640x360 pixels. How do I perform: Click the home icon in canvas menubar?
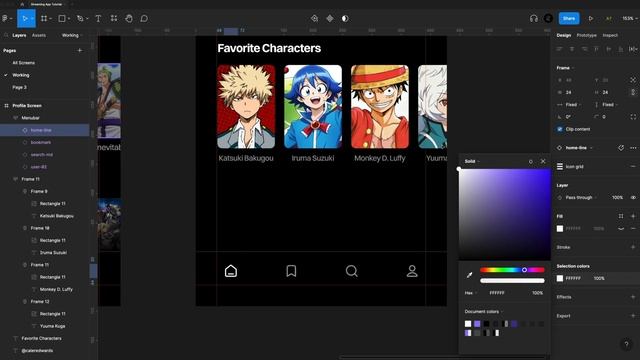[x=231, y=271]
